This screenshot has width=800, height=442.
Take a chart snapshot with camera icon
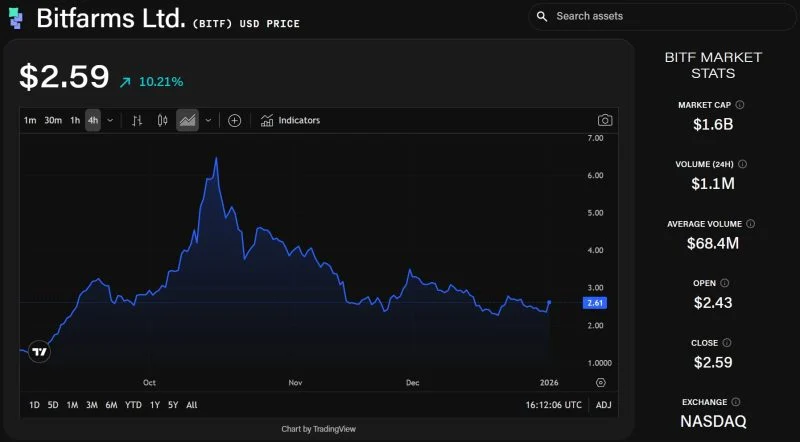604,121
